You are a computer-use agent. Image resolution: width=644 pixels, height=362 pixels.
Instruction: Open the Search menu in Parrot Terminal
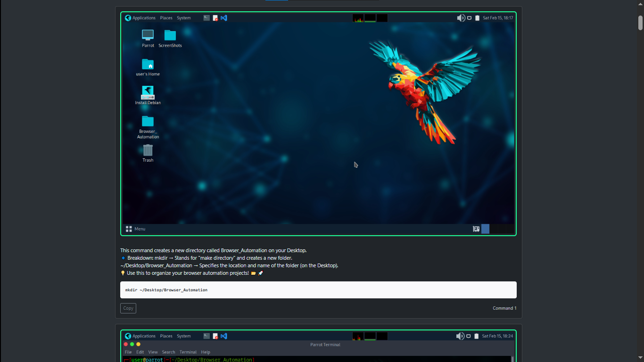click(168, 352)
